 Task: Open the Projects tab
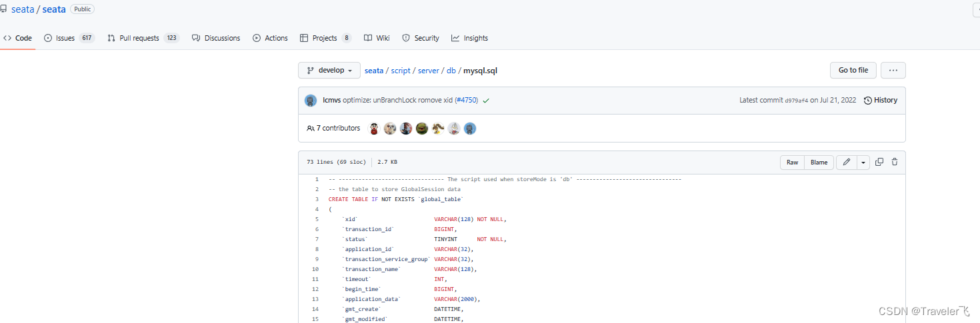point(326,38)
